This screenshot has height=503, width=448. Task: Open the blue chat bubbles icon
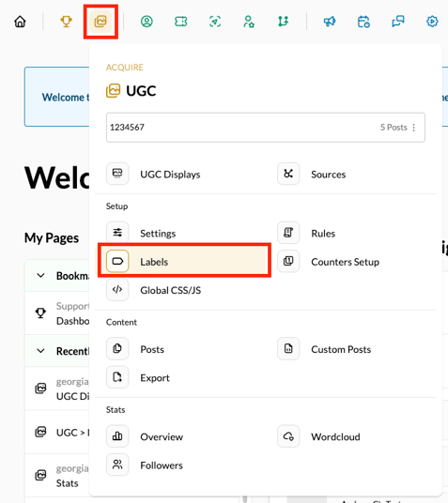tap(398, 22)
